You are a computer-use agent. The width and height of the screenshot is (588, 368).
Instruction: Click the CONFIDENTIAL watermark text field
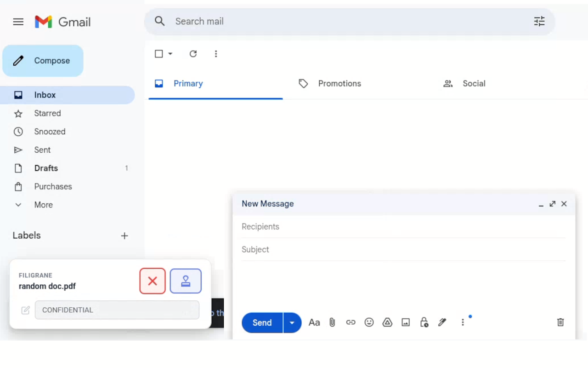coord(117,310)
